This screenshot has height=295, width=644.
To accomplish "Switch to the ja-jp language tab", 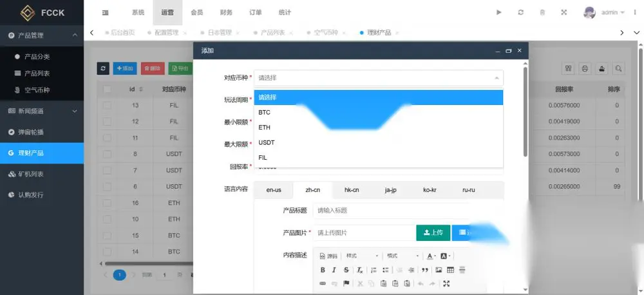I will (x=391, y=190).
